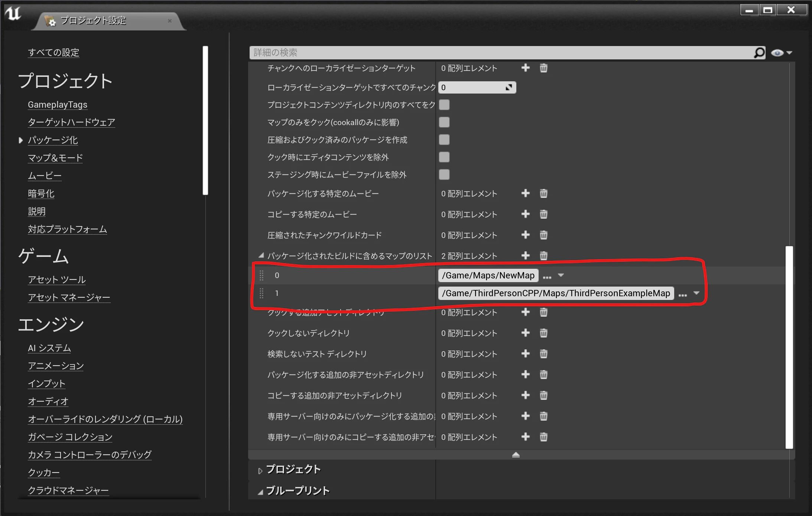
Task: Open マップ&モード settings page
Action: coord(55,158)
